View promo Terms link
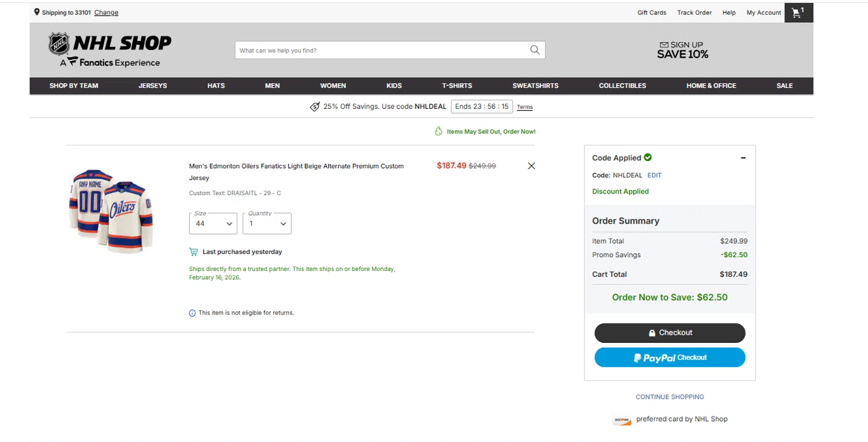Screen dimensions: 868x442 point(525,107)
